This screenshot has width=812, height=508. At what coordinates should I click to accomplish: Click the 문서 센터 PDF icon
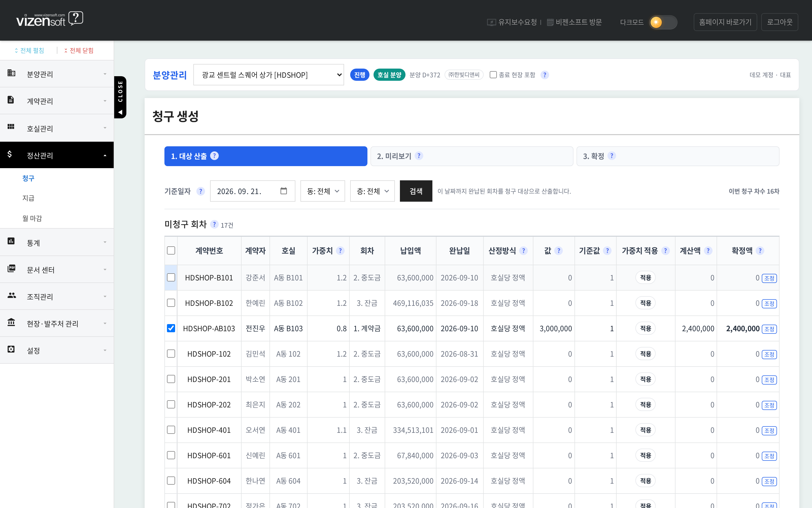11,268
